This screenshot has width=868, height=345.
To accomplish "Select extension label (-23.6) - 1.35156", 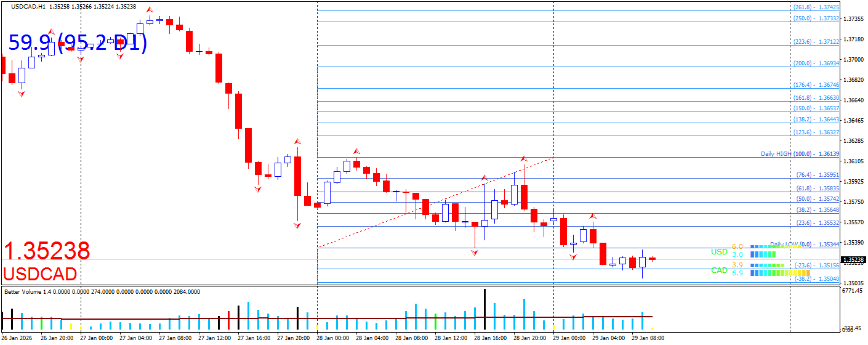I will coord(818,266).
